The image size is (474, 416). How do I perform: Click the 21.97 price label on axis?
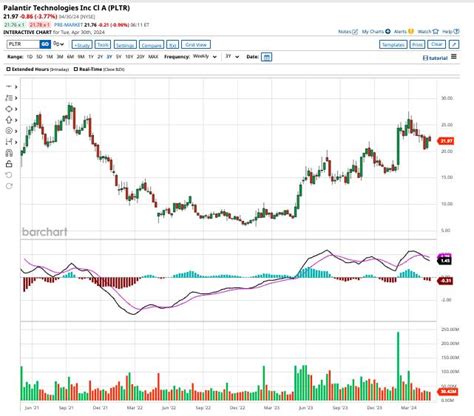pos(446,141)
